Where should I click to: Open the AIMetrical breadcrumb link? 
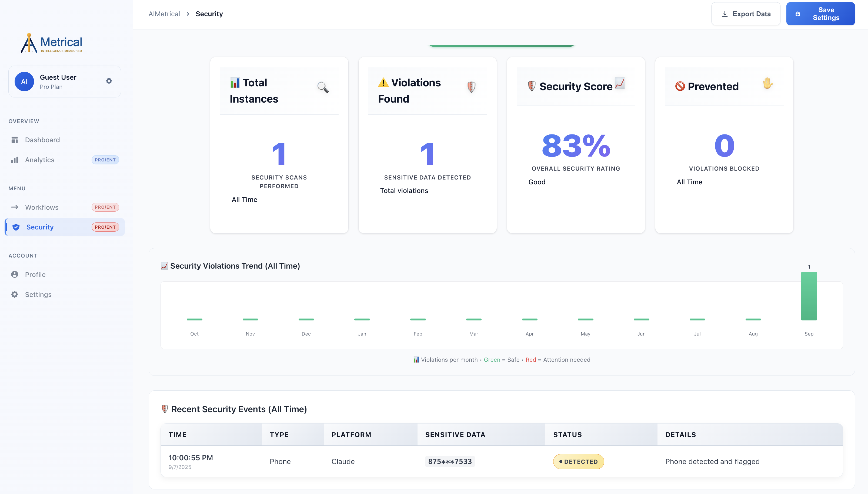[x=164, y=13]
